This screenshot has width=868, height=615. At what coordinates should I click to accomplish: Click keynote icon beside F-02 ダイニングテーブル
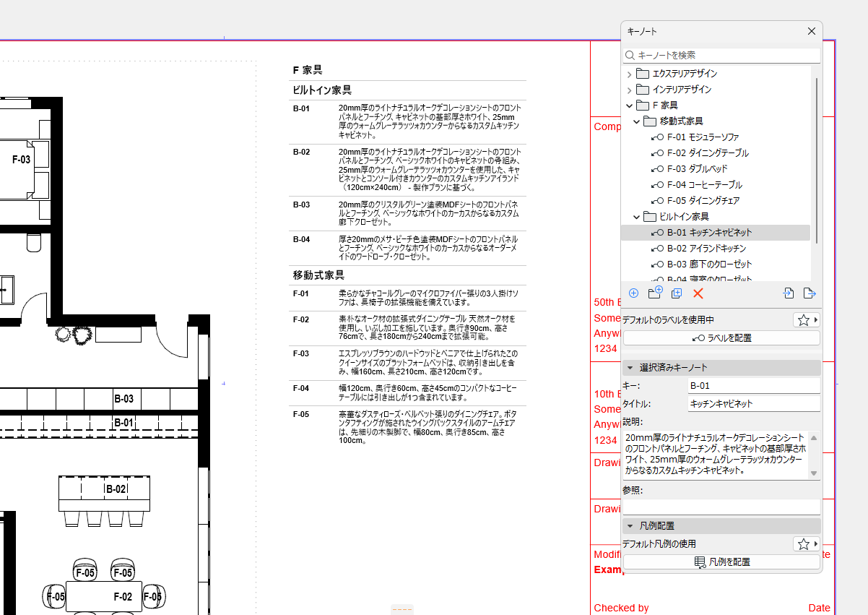657,153
